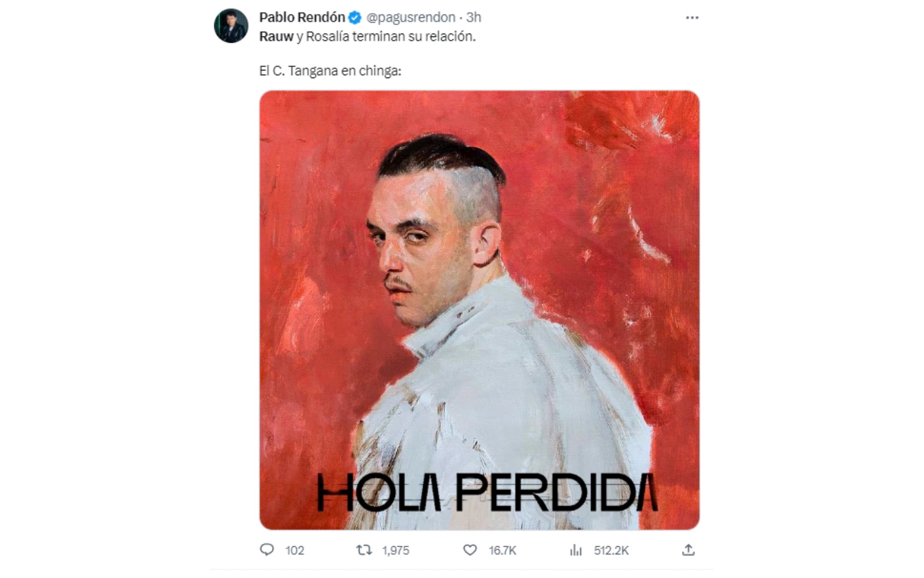Click the share upload arrow icon
The image size is (924, 578).
click(x=688, y=550)
